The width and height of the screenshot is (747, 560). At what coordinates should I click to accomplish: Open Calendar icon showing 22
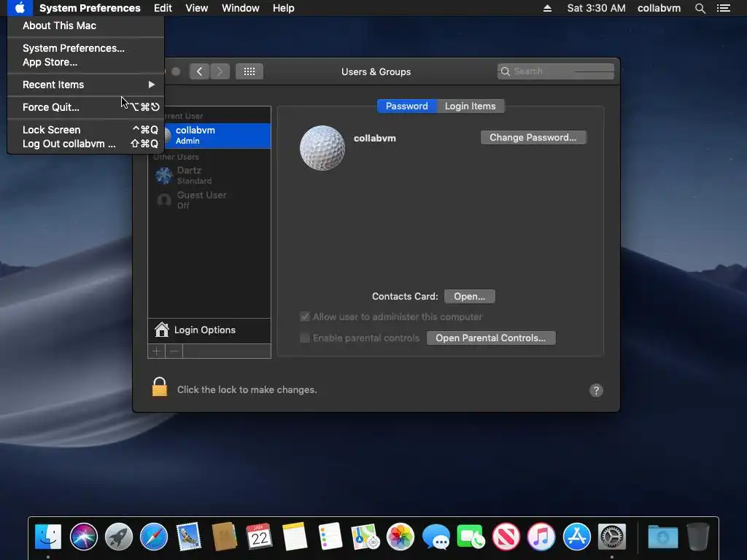click(x=260, y=537)
